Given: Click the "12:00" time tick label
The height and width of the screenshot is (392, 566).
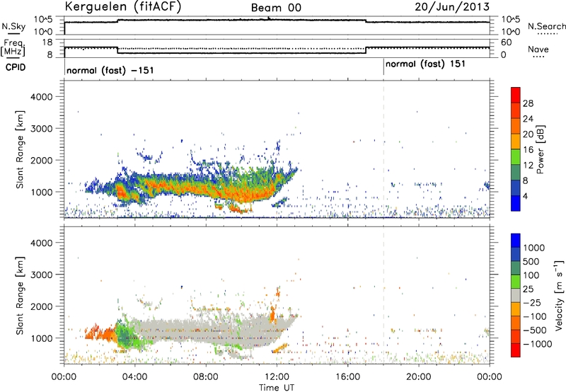Looking at the screenshot, I should click(x=277, y=377).
